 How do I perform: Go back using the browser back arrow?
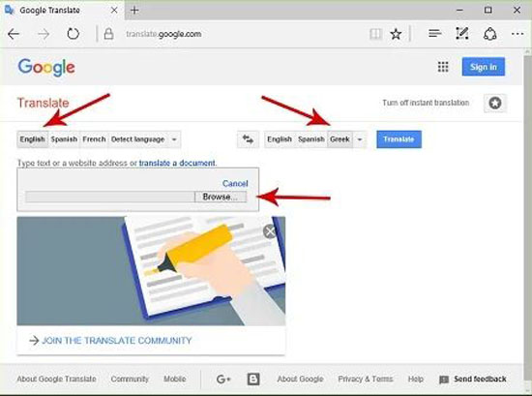point(14,34)
